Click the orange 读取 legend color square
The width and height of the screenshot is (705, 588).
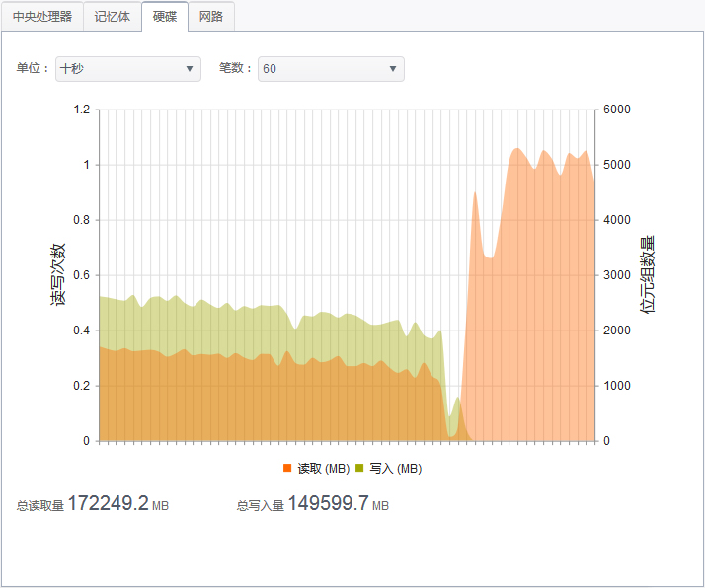(x=287, y=468)
